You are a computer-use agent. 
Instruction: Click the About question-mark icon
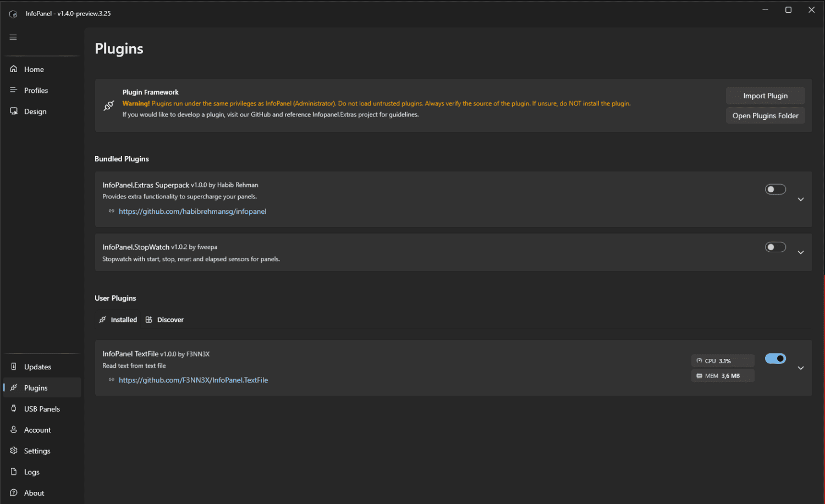14,492
